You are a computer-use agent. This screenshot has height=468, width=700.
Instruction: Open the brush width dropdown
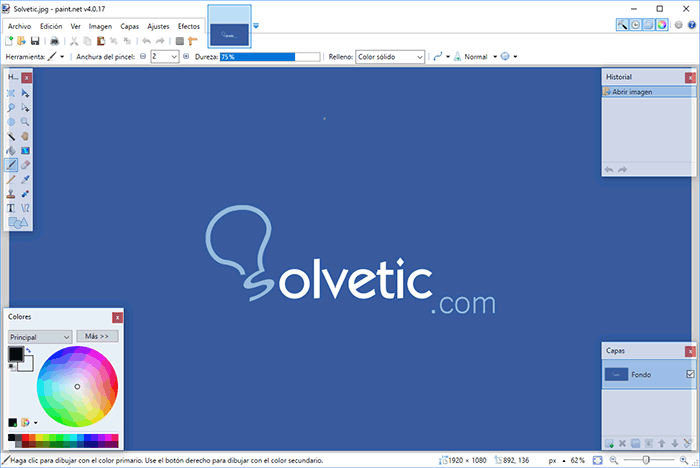pos(174,57)
